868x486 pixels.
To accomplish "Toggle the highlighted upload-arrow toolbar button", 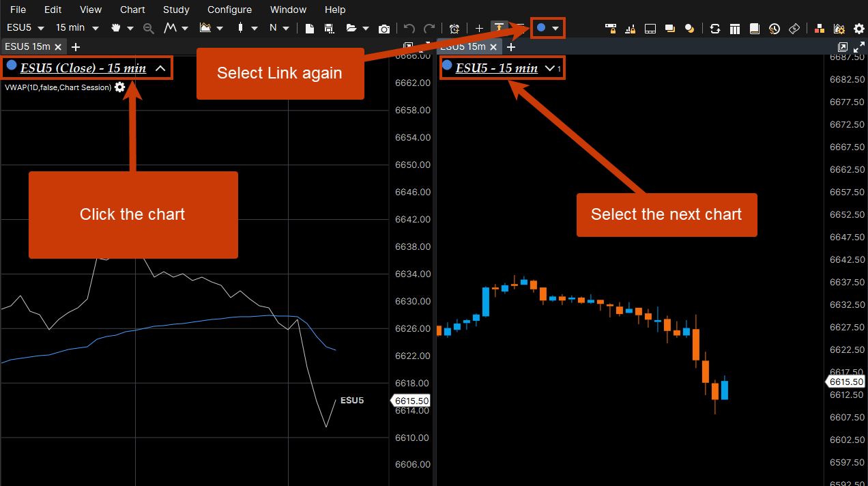I will 500,28.
